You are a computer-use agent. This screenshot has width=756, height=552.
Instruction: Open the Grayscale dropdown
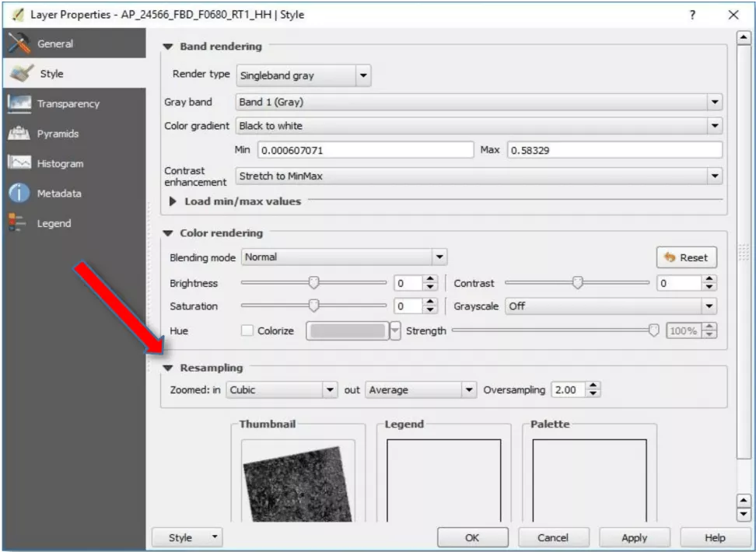[x=611, y=306]
